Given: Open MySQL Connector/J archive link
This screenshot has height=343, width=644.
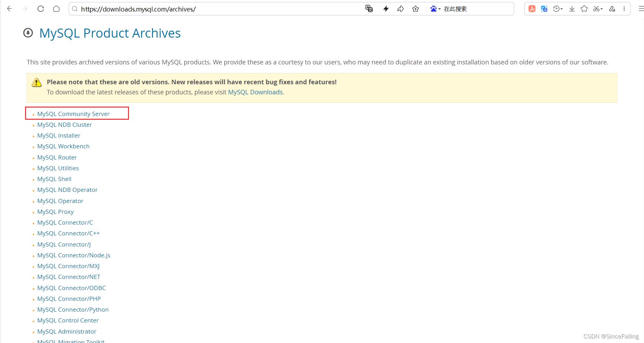Looking at the screenshot, I should 64,244.
